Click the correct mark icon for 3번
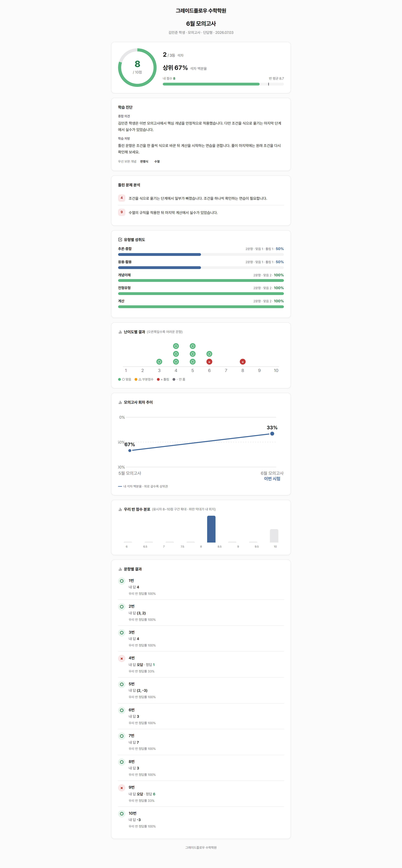The height and width of the screenshot is (868, 402). coord(122,632)
